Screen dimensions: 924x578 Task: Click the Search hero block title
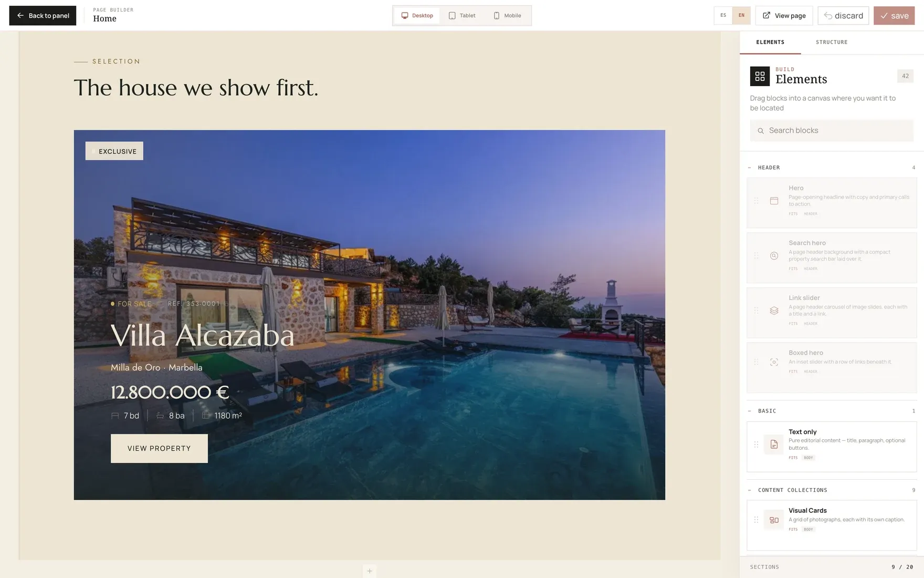coord(807,243)
